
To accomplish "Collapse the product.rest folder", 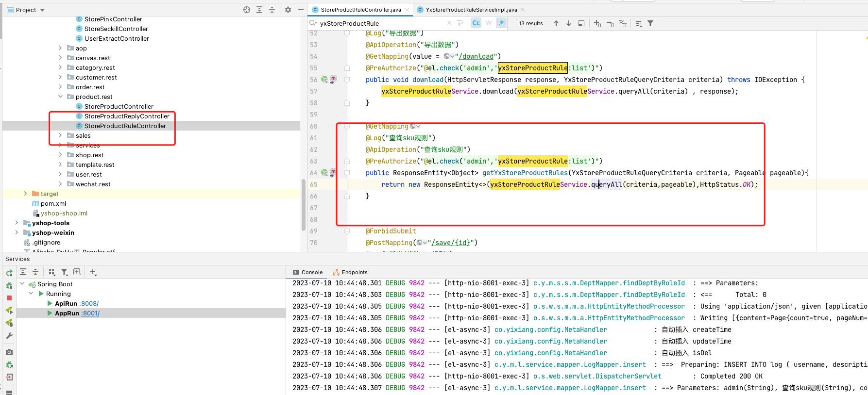I will pos(60,97).
